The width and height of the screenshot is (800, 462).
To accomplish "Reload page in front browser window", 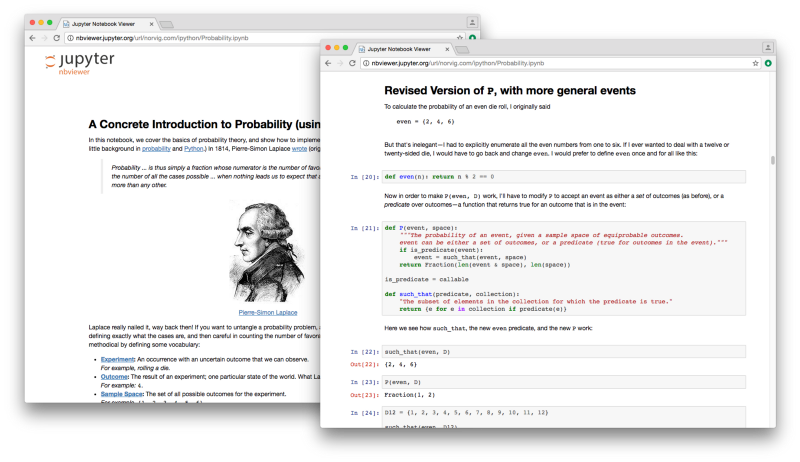I will [x=352, y=63].
